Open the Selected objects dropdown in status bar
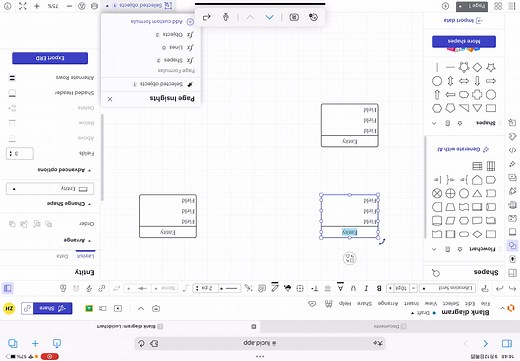The width and height of the screenshot is (520, 361). (138, 6)
